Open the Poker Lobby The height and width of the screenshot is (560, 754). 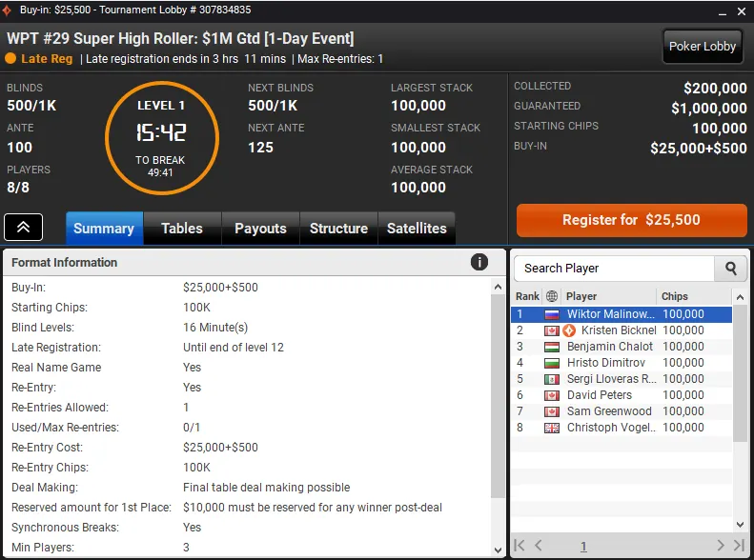click(703, 46)
